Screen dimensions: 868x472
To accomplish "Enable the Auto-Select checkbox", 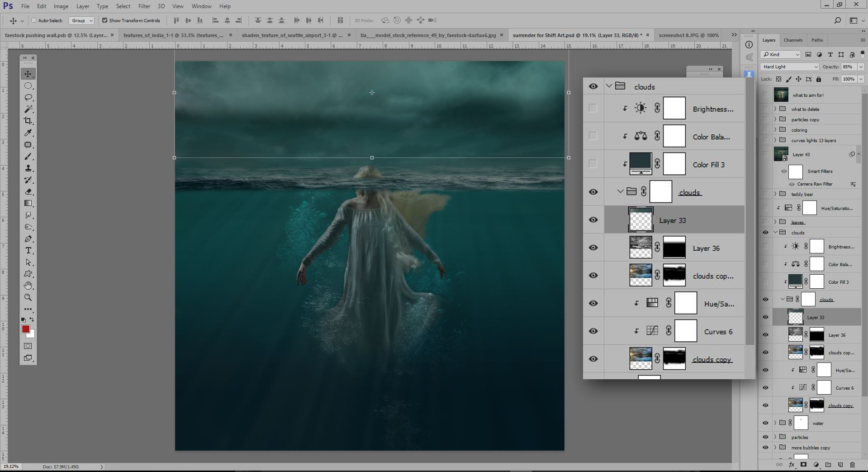I will 34,20.
